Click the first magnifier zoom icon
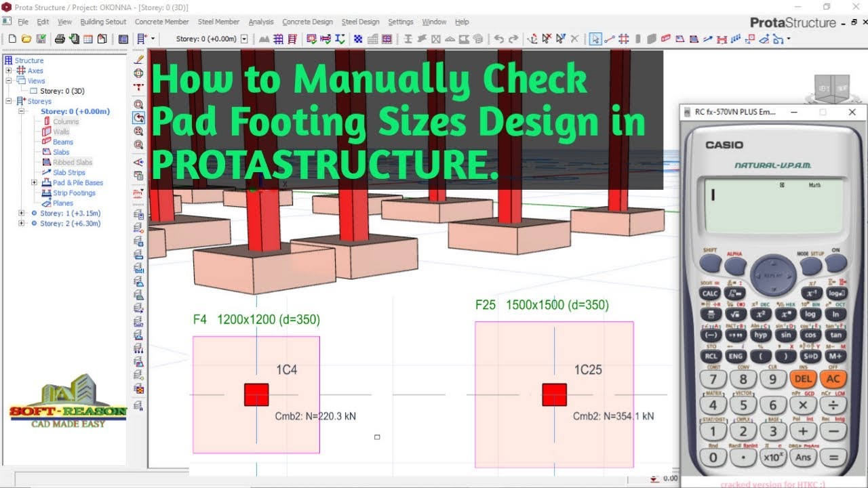The width and height of the screenshot is (868, 488). click(x=139, y=104)
